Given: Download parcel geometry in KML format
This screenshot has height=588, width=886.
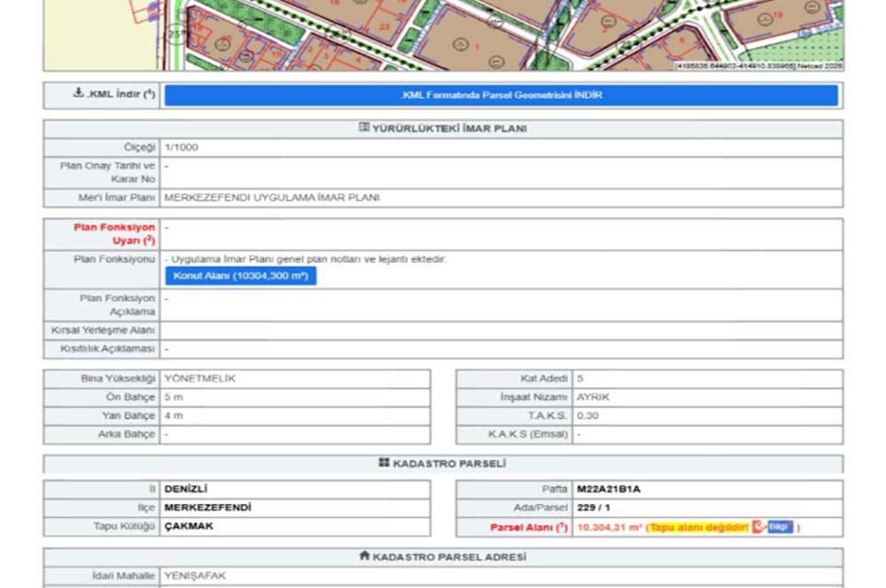Looking at the screenshot, I should pos(501,95).
